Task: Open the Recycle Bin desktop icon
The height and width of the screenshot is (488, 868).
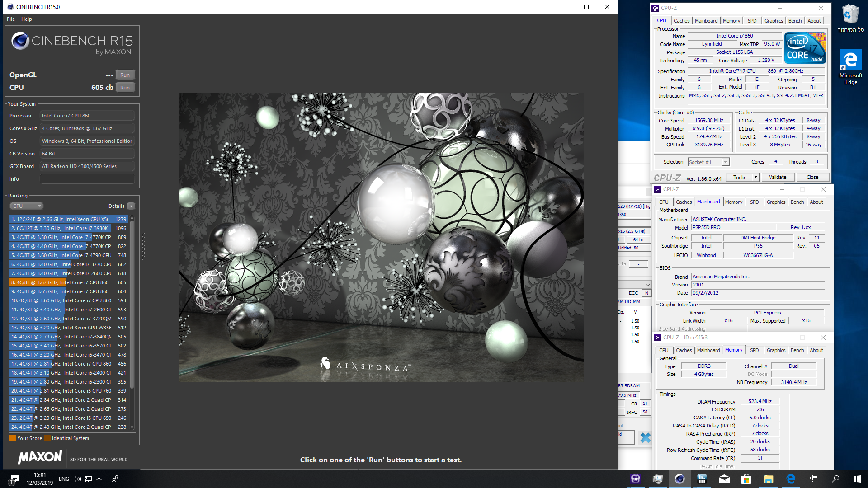Action: tap(850, 19)
